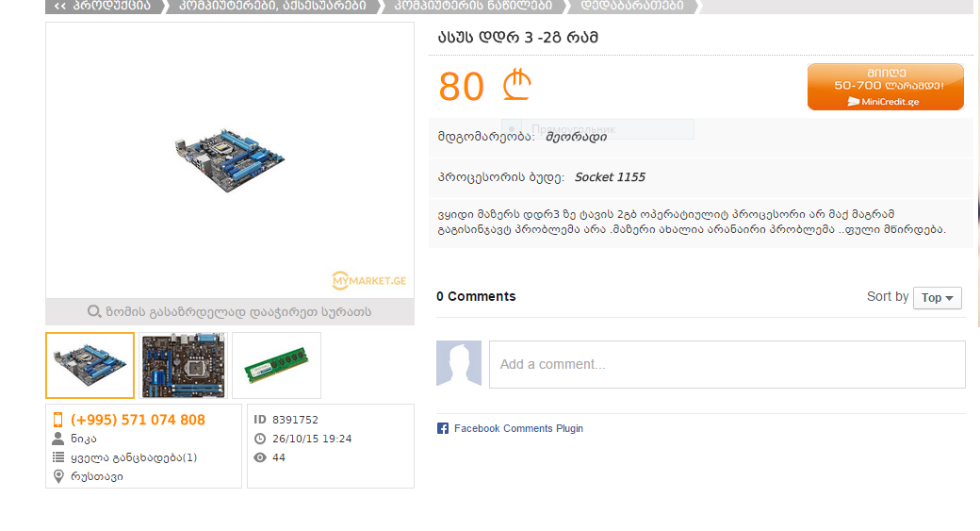Go back via the პროდუქცია breadcrumb
The image size is (980, 531).
(103, 7)
